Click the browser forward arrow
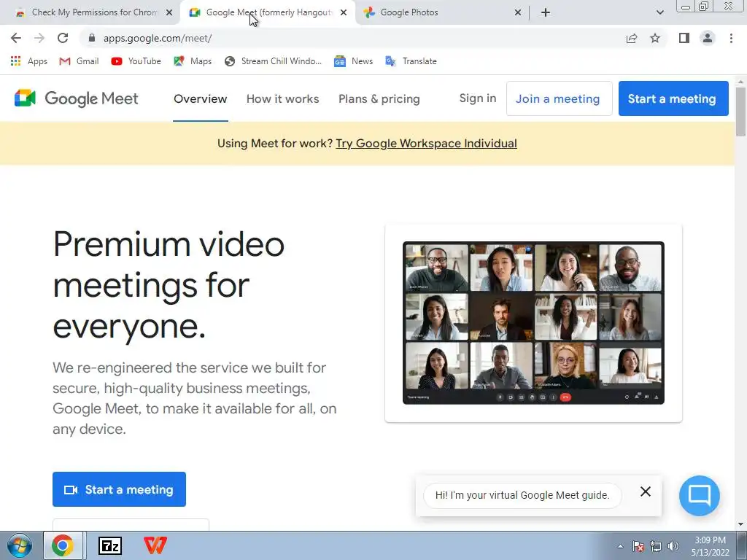 click(x=39, y=38)
